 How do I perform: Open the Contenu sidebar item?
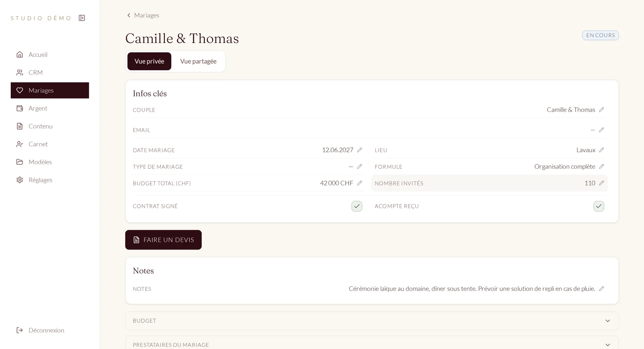coord(50,126)
